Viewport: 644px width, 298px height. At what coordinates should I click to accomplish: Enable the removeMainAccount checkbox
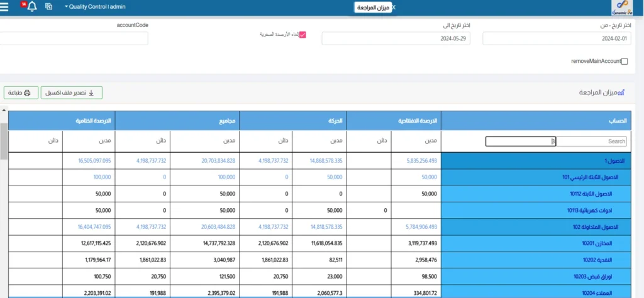click(x=624, y=62)
